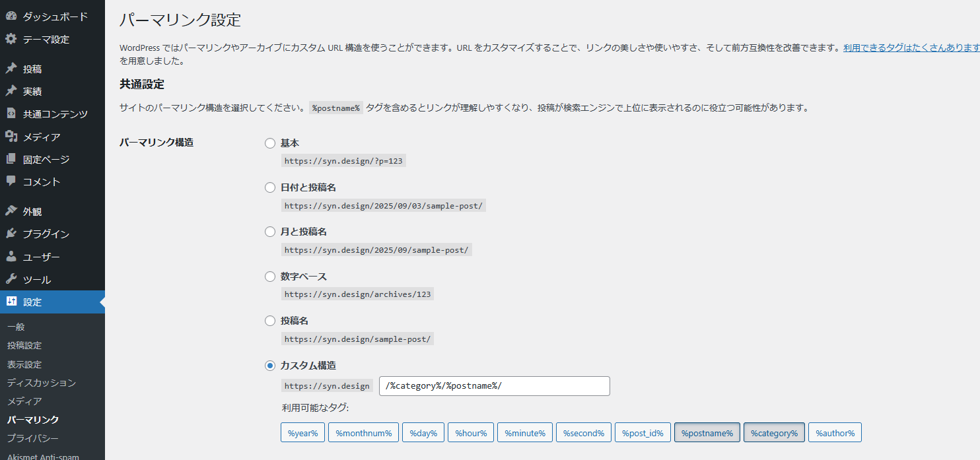Insert the %year% tag
The image size is (980, 460).
302,432
